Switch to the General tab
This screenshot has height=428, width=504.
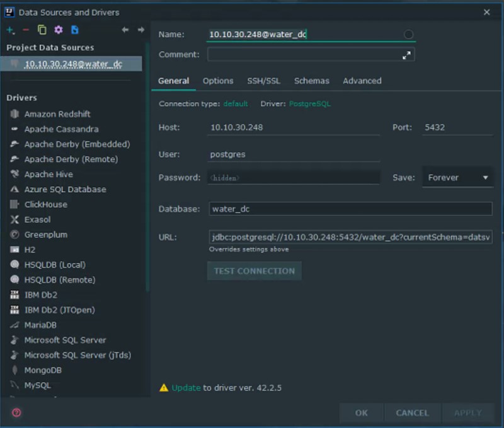coord(173,81)
